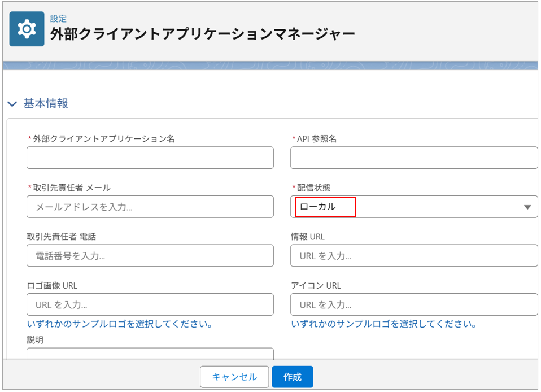Click the 情報 URL input box
Screen dimensions: 541x392
pos(413,256)
